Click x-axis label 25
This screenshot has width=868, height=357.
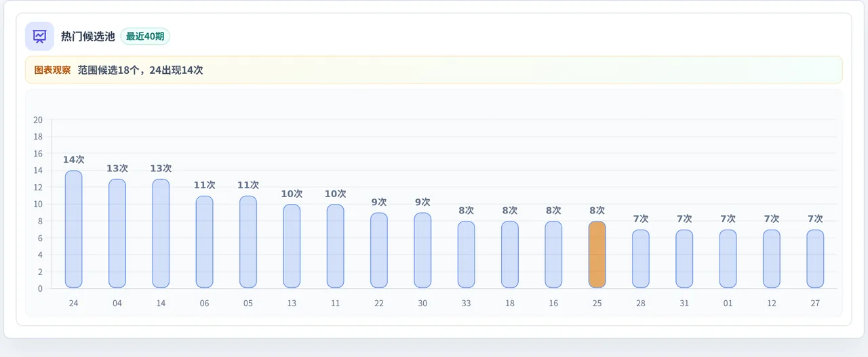pos(597,303)
